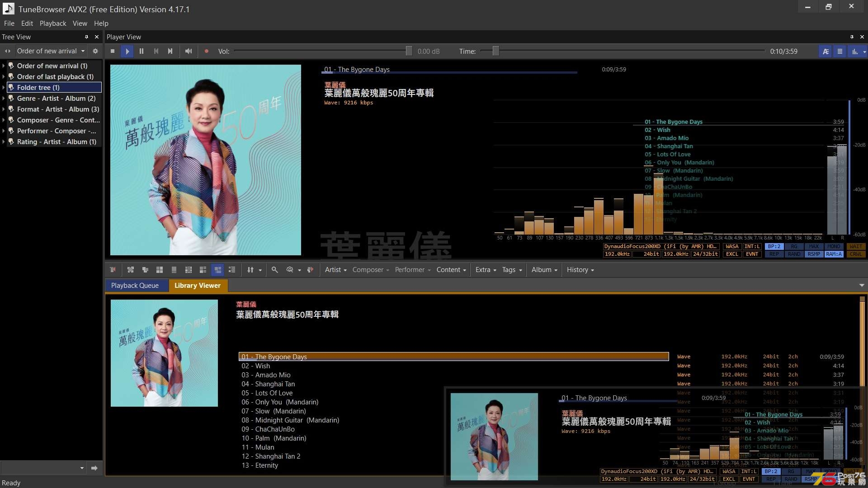This screenshot has height=488, width=868.
Task: Toggle the BP:2 indicator
Action: [774, 247]
